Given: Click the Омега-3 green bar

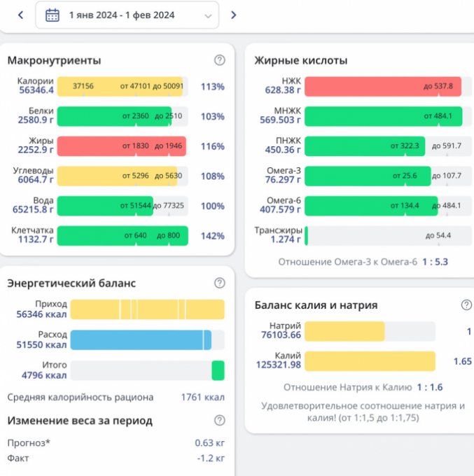Looking at the screenshot, I should pos(371,176).
